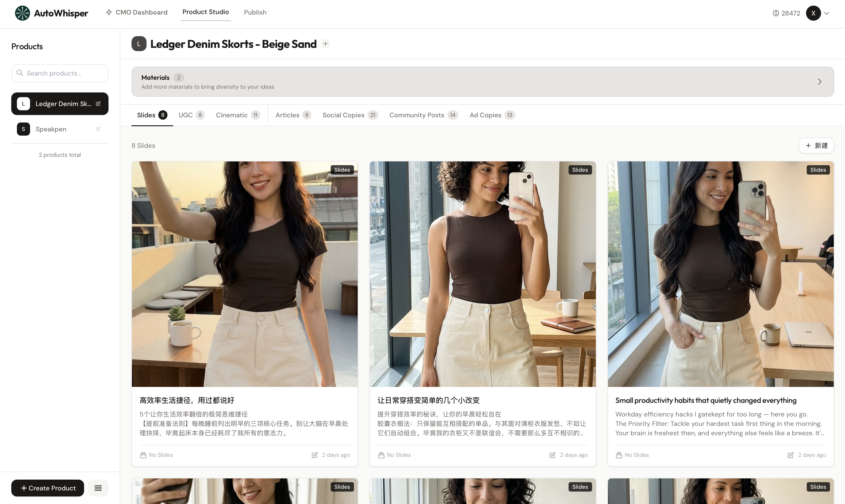Click the edit icon on the first slide card

tap(315, 455)
